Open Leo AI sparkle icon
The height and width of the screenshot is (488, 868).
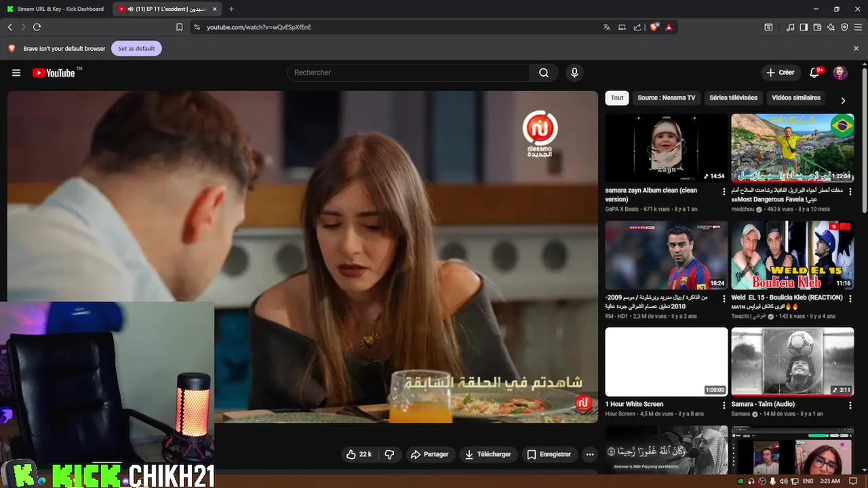pyautogui.click(x=831, y=27)
